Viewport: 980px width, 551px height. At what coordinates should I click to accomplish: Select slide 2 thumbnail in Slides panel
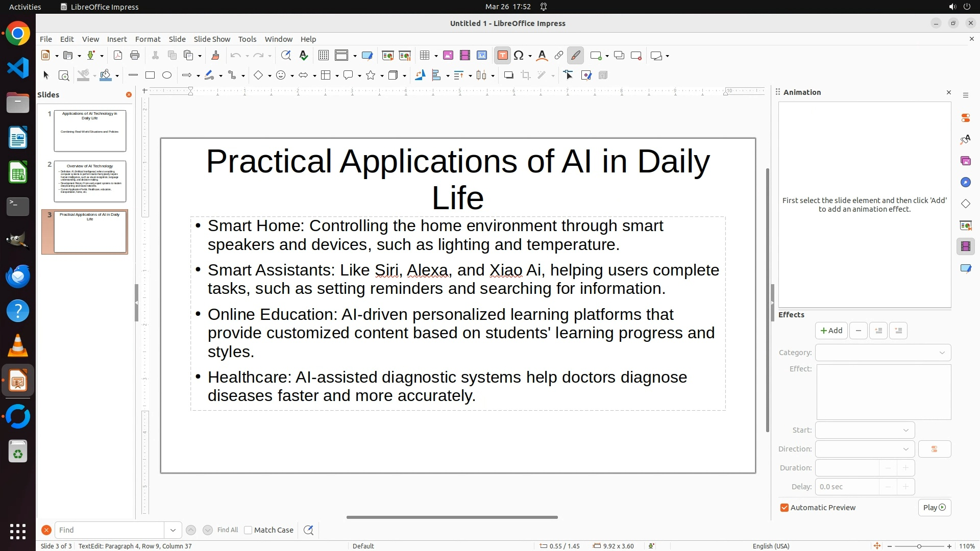pyautogui.click(x=90, y=181)
